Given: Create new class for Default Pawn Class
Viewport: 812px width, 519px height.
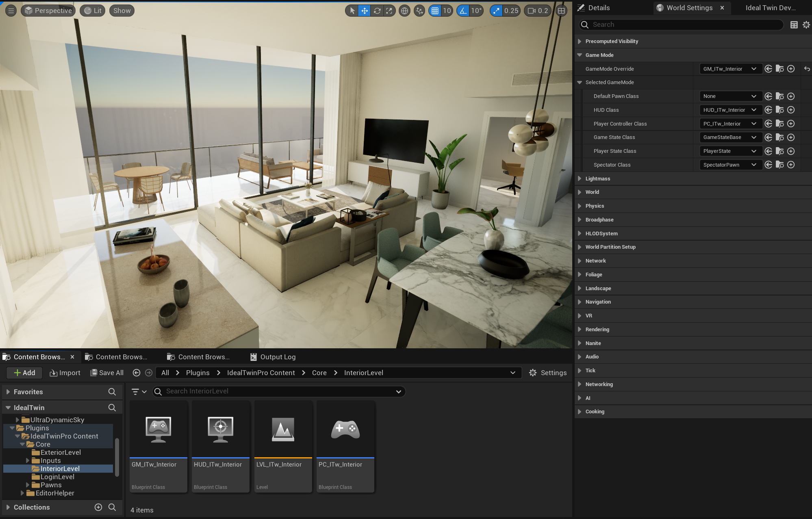Looking at the screenshot, I should [791, 96].
